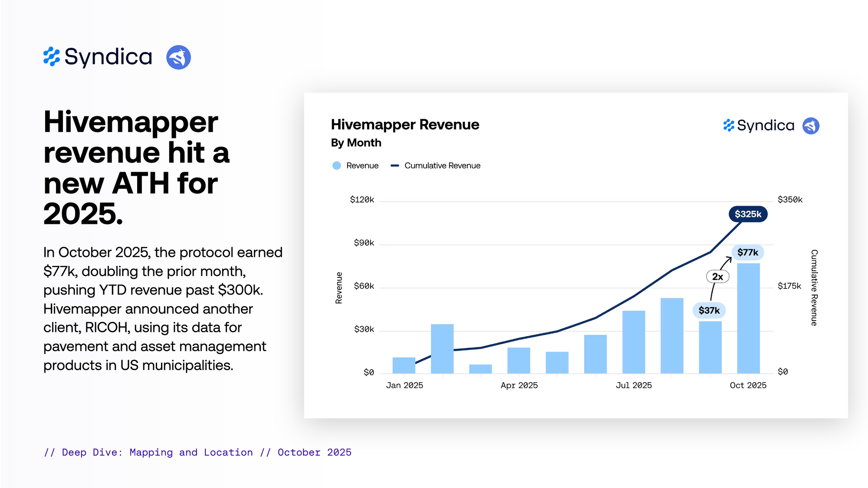
Task: Click the rotated Cumulative Revenue axis title
Action: click(814, 288)
